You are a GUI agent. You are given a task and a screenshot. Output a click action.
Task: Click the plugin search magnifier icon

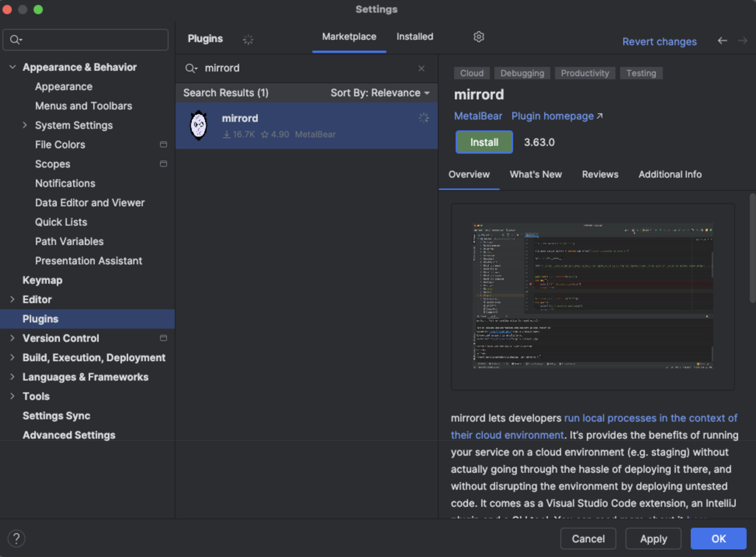191,68
